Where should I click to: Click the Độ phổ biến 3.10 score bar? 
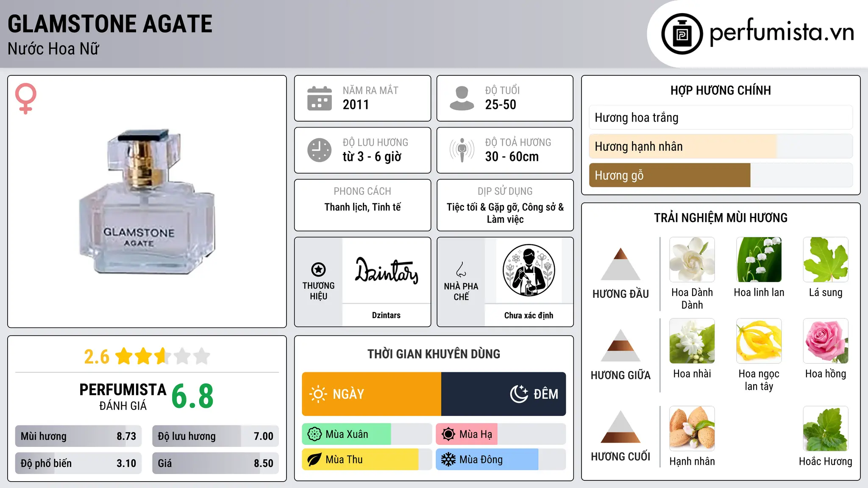tap(78, 463)
